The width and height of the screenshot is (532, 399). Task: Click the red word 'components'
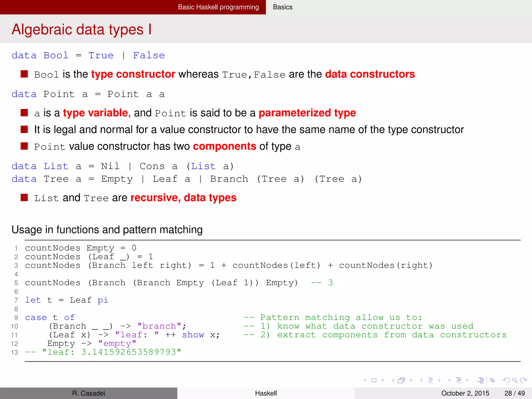[x=225, y=147]
